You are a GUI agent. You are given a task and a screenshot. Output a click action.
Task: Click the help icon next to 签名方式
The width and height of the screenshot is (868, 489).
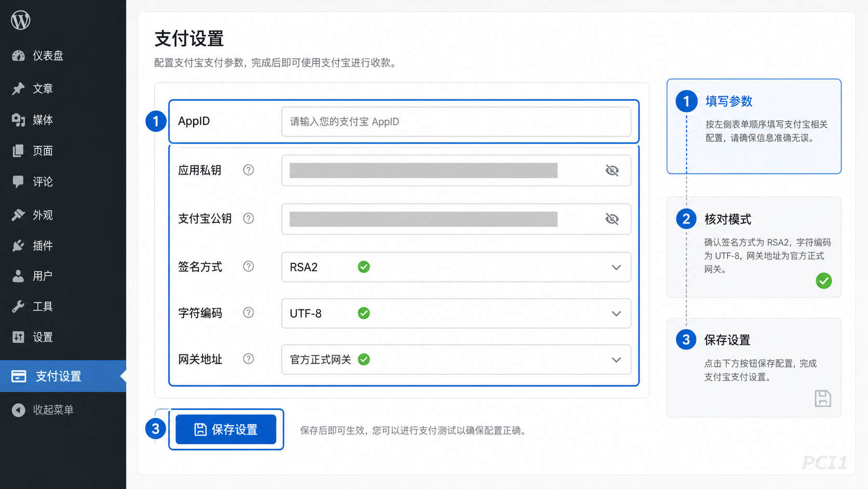(249, 267)
